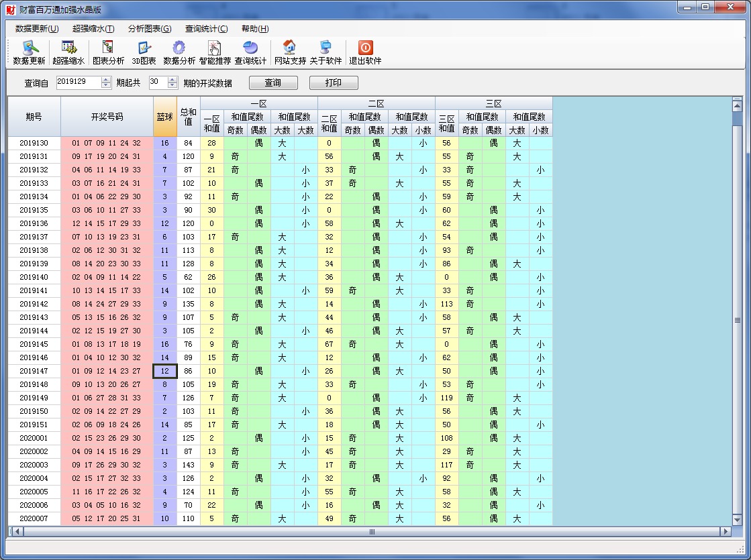Open the 超强缩水 tool
Viewport: 751px width, 560px height.
(68, 52)
